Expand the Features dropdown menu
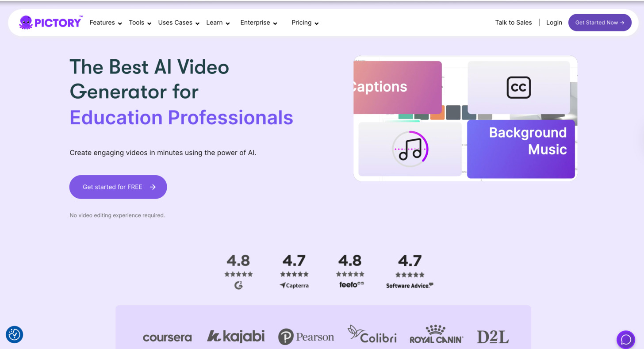The image size is (644, 349). click(106, 23)
